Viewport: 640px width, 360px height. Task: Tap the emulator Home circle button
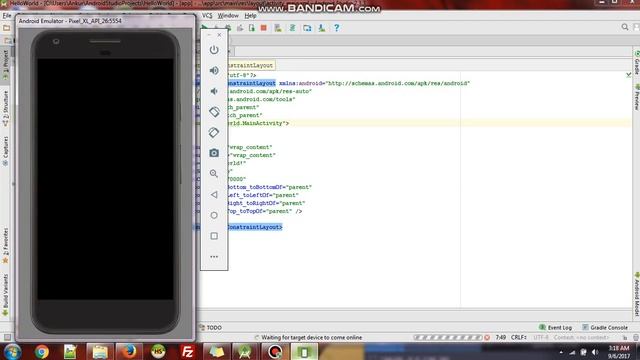pyautogui.click(x=214, y=215)
